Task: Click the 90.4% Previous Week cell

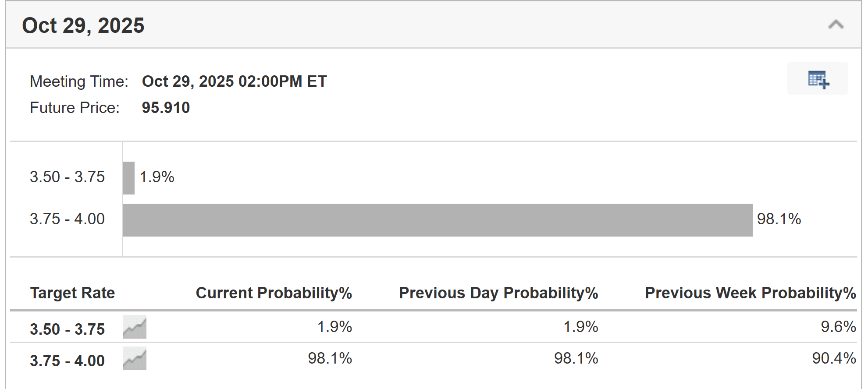Action: (833, 358)
